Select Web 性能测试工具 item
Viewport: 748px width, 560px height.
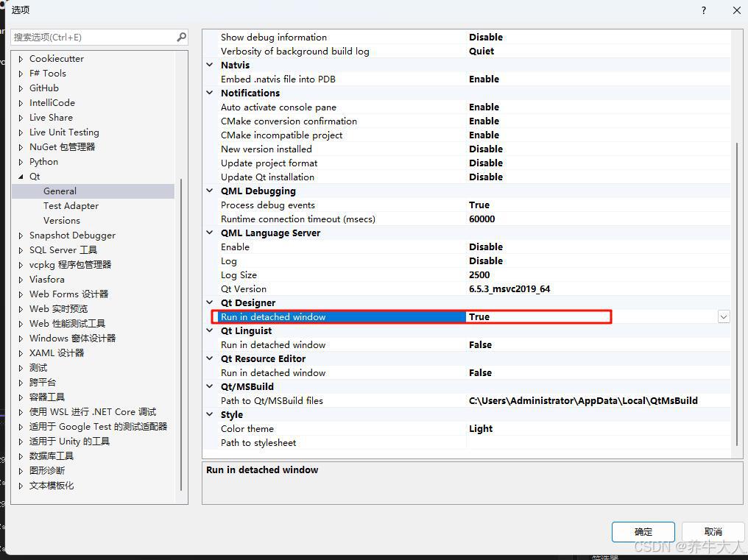[x=67, y=324]
